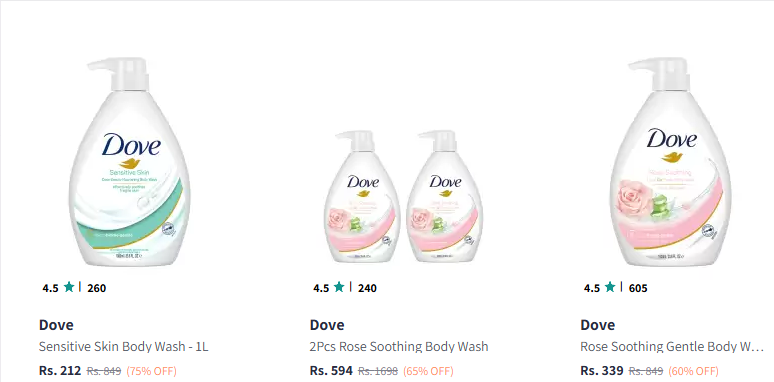Screen dimensions: 774x382
Task: Click the 4.5 rating with 260 reviews
Action: [50, 288]
